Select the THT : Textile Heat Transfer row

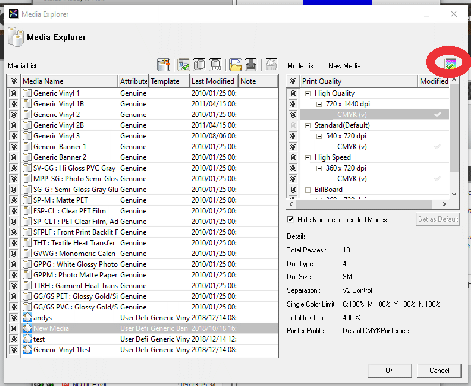(149, 243)
